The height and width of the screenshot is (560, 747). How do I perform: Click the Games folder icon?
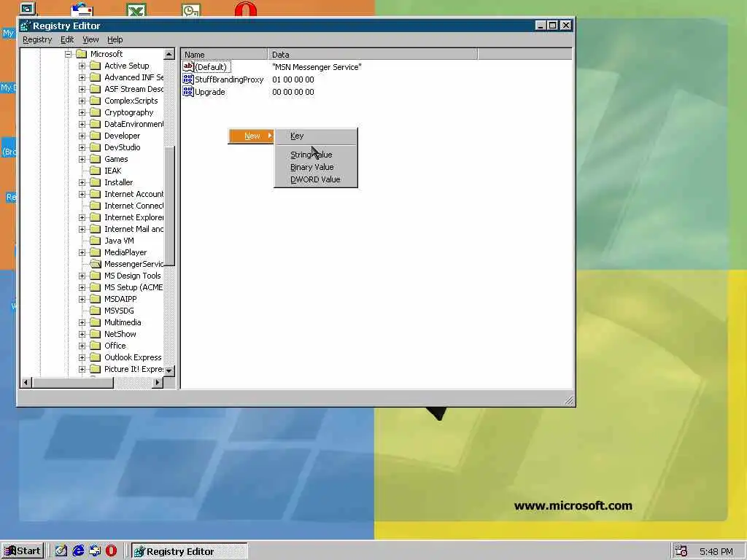[x=96, y=159]
